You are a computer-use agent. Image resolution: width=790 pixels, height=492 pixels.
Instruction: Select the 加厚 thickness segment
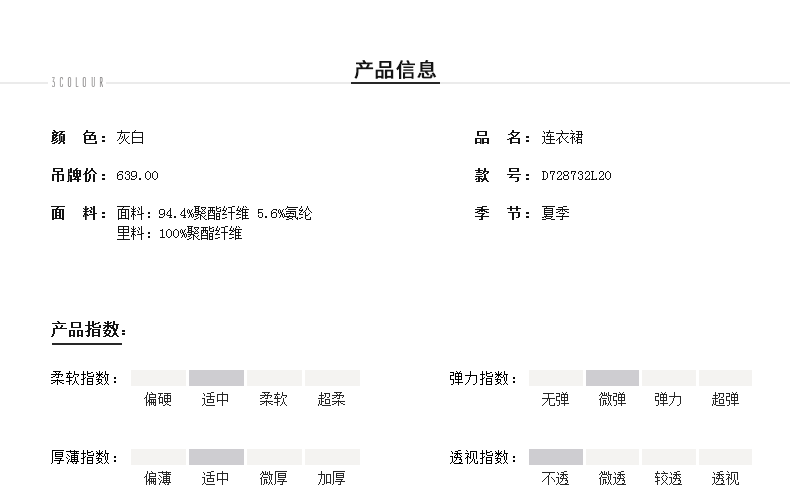332,457
